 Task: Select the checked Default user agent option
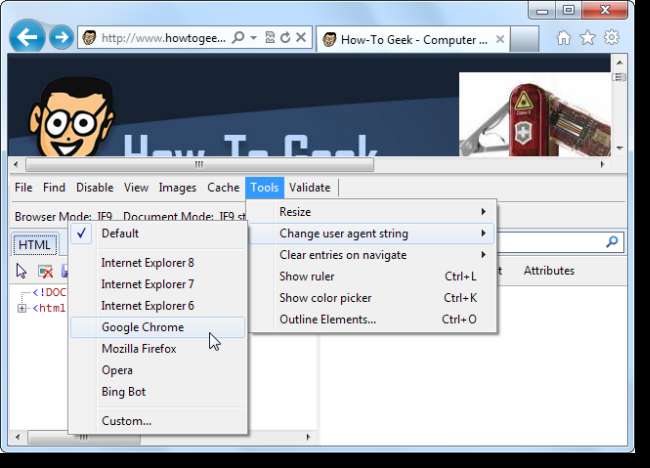(x=120, y=233)
